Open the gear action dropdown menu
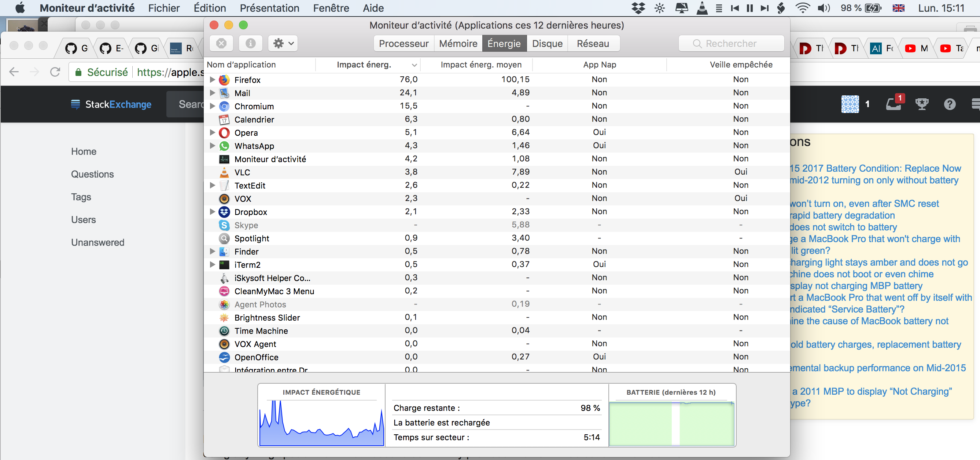 point(283,43)
